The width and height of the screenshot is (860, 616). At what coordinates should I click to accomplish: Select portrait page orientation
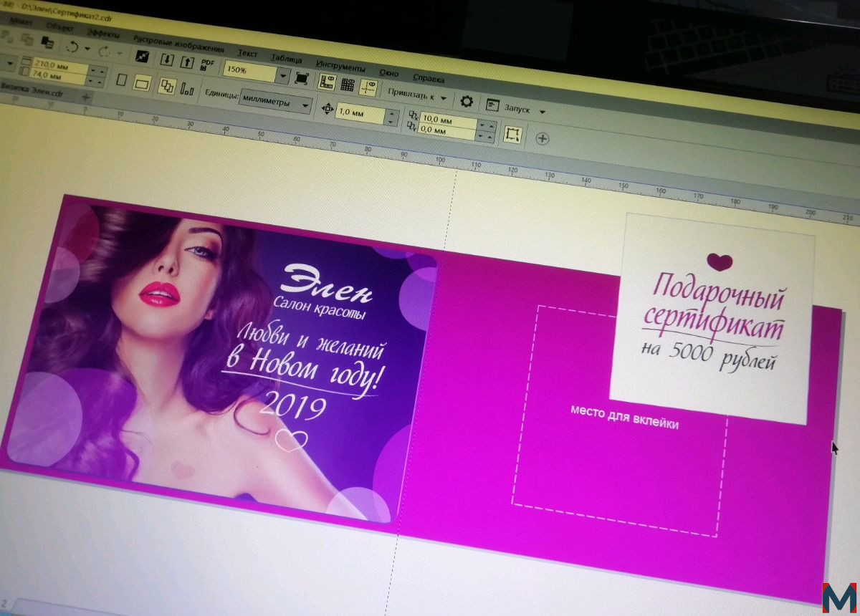(121, 80)
